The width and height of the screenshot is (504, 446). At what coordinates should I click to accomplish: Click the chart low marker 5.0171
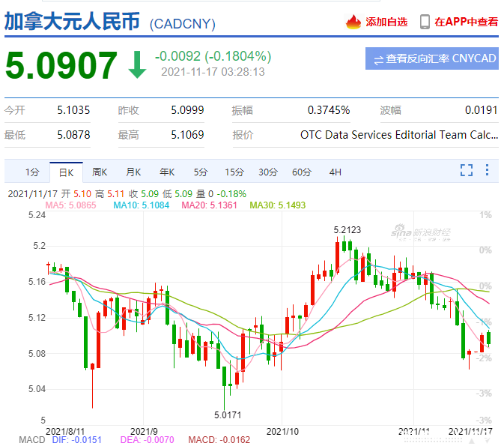click(228, 415)
